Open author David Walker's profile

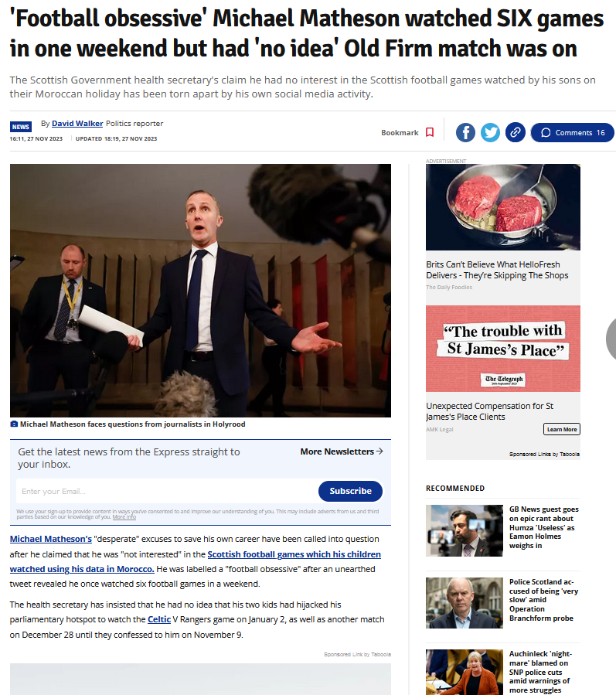[77, 123]
